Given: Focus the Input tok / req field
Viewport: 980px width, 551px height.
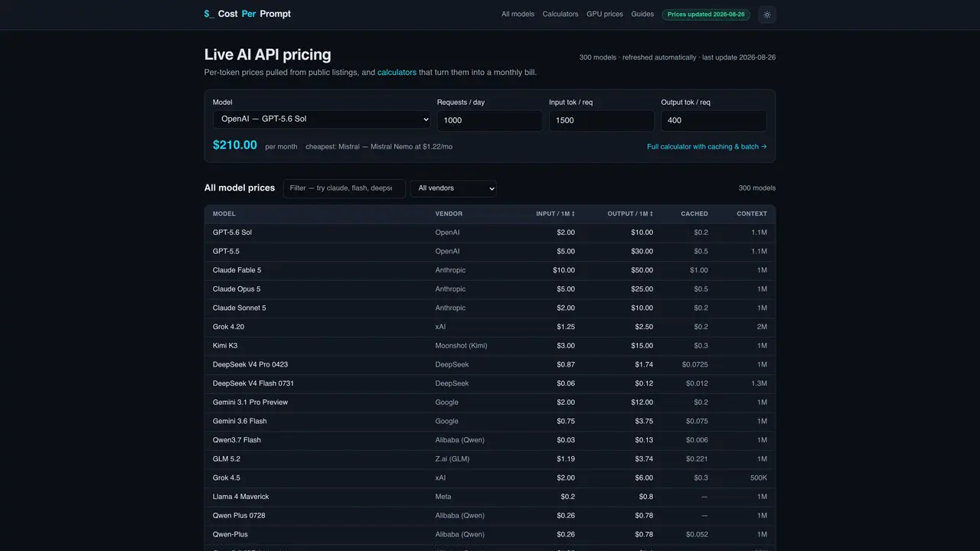Looking at the screenshot, I should pyautogui.click(x=602, y=121).
